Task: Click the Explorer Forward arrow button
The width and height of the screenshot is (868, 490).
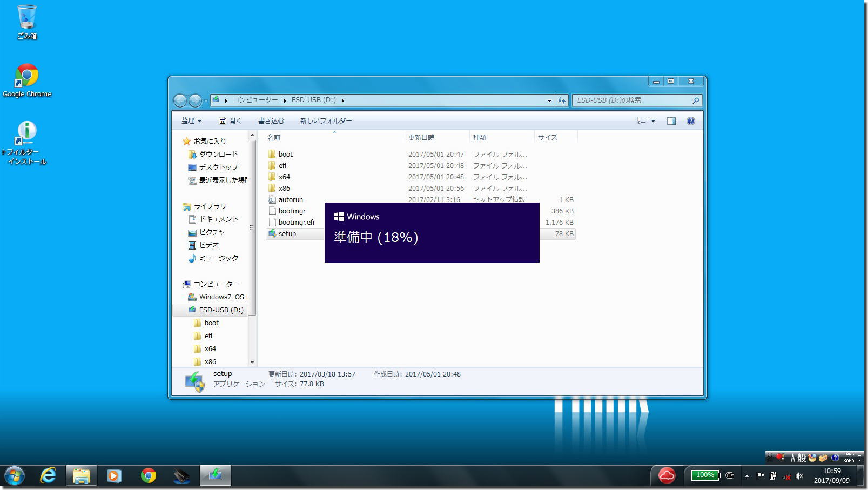Action: click(x=195, y=100)
